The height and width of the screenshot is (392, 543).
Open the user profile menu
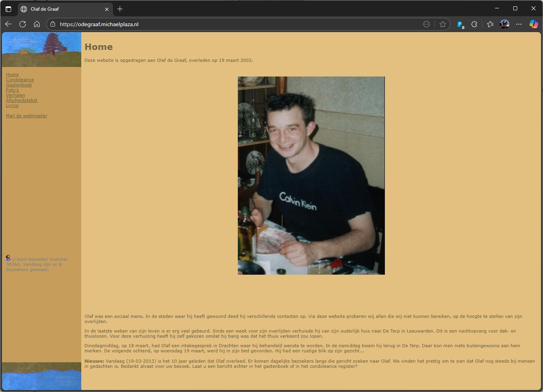point(505,24)
